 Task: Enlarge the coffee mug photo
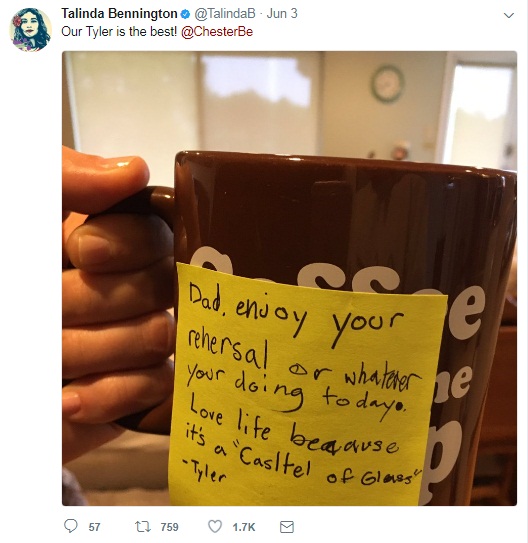[x=289, y=278]
